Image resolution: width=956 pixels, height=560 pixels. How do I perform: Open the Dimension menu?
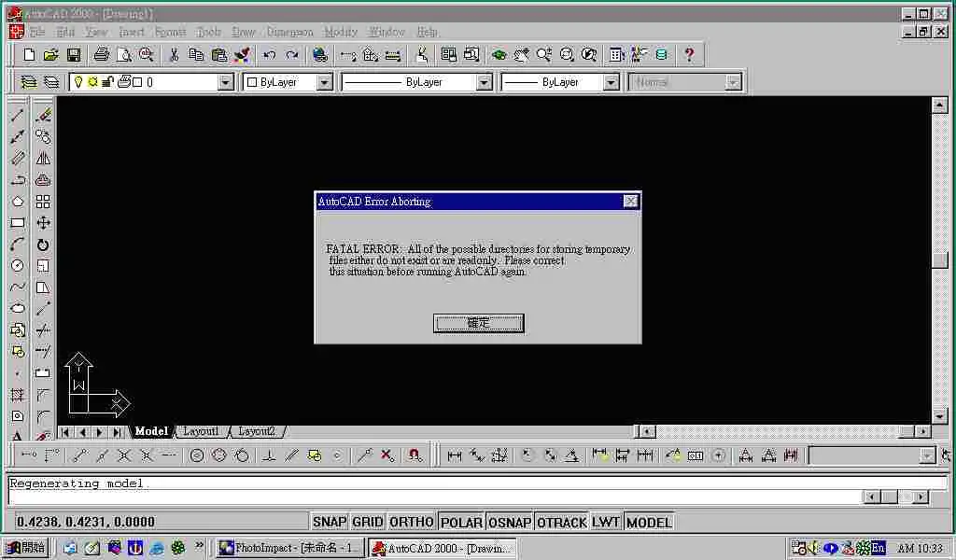point(289,32)
